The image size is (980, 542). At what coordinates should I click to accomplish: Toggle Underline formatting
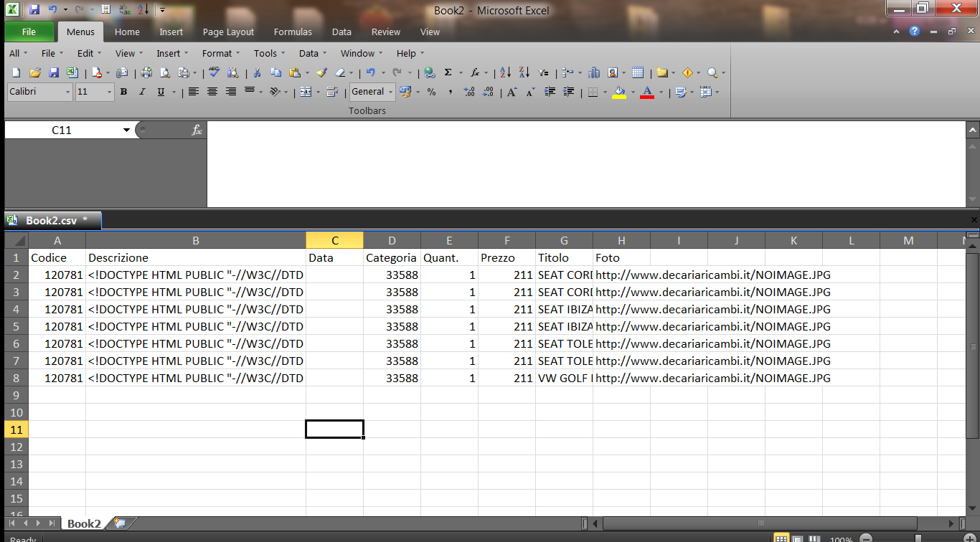(x=161, y=92)
